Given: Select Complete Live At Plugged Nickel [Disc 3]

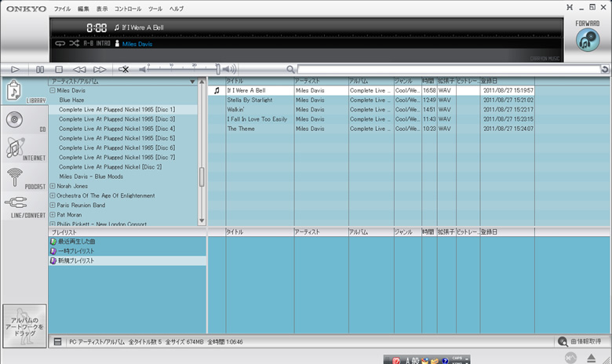Looking at the screenshot, I should (117, 119).
